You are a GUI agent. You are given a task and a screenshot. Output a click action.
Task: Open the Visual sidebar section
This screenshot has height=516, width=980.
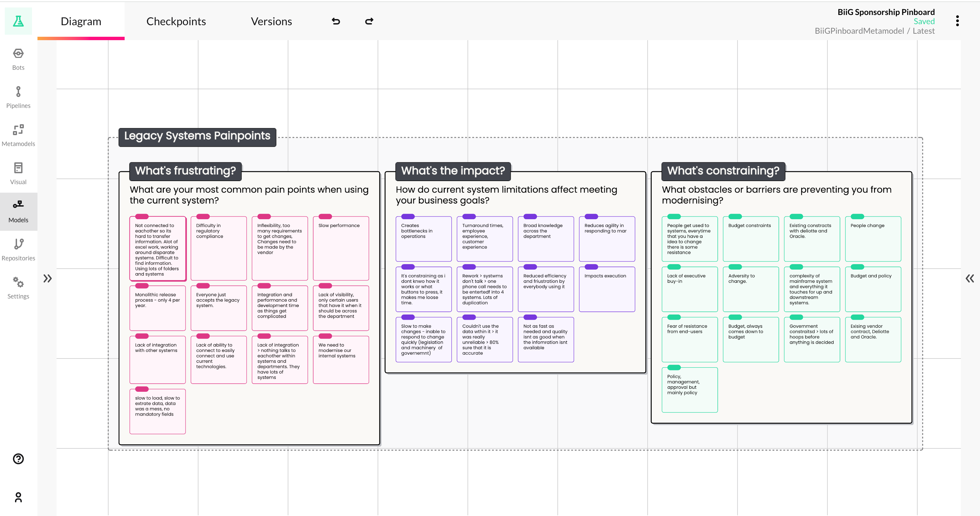18,173
